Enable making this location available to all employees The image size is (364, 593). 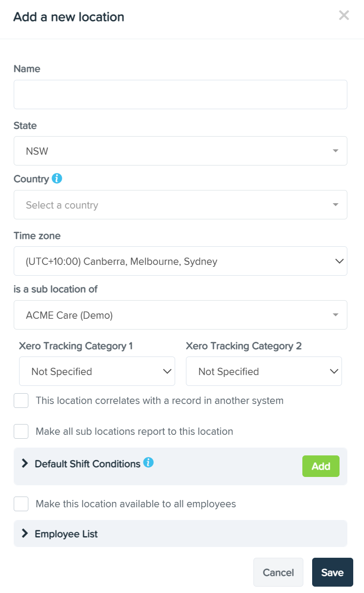pos(21,504)
